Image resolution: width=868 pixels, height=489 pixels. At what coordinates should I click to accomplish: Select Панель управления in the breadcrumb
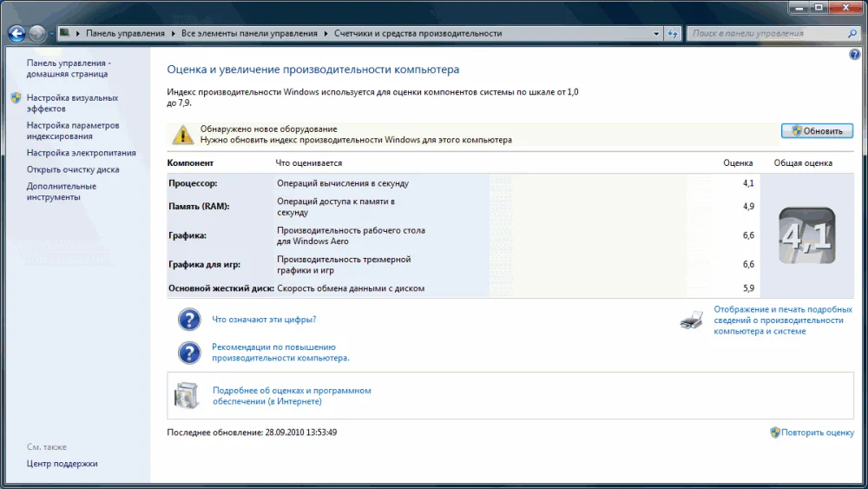125,33
